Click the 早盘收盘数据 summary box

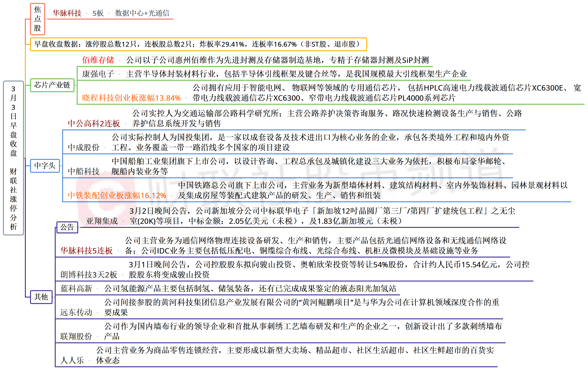coord(198,44)
